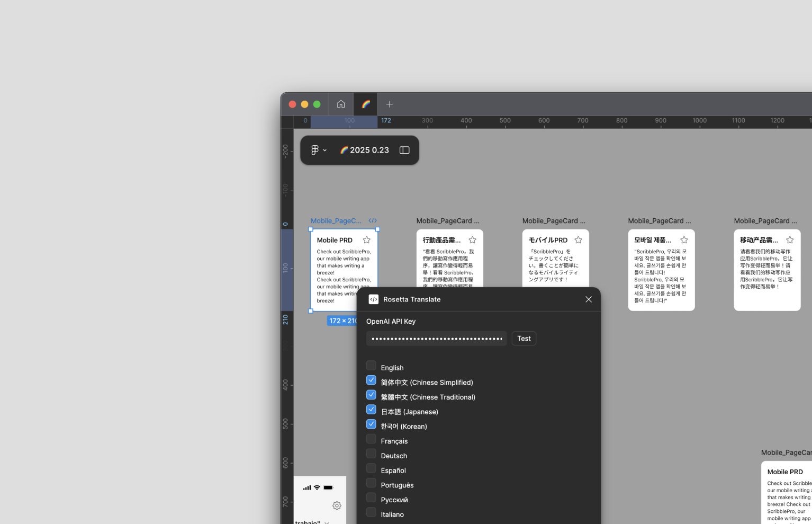The width and height of the screenshot is (812, 524).
Task: Click the code icon beside selected frame
Action: point(373,220)
